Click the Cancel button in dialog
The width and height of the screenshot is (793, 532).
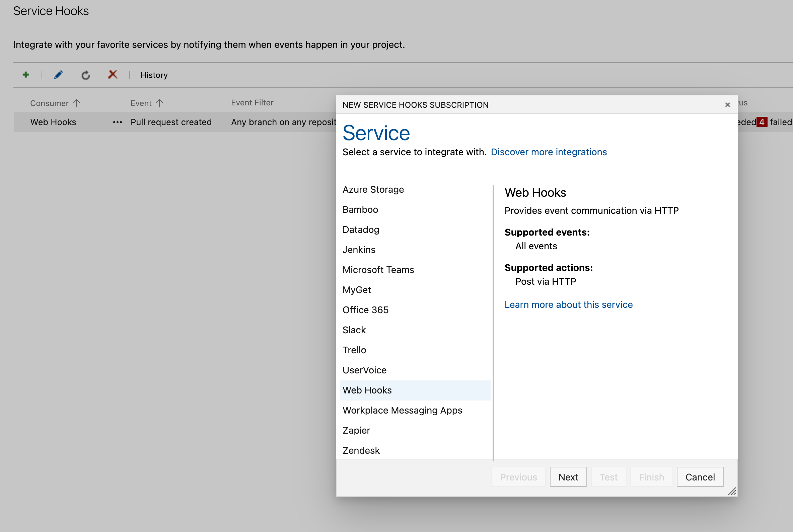pos(700,477)
